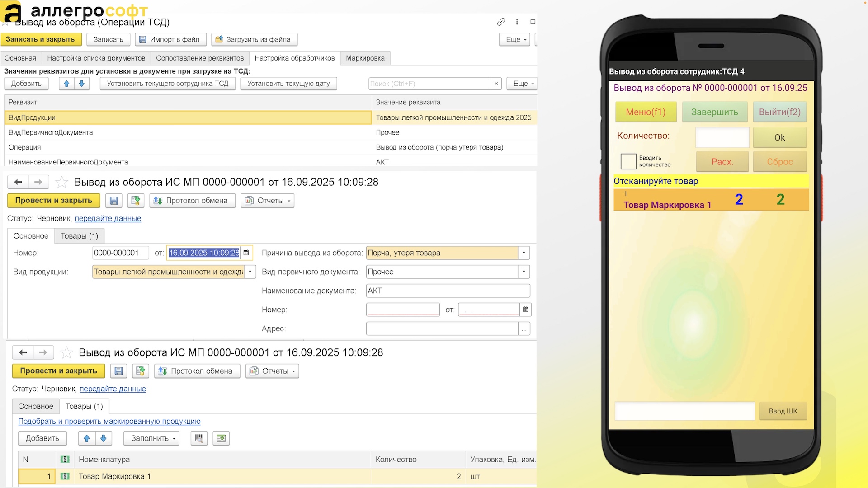Star the bottom document as favorite

[x=66, y=352]
